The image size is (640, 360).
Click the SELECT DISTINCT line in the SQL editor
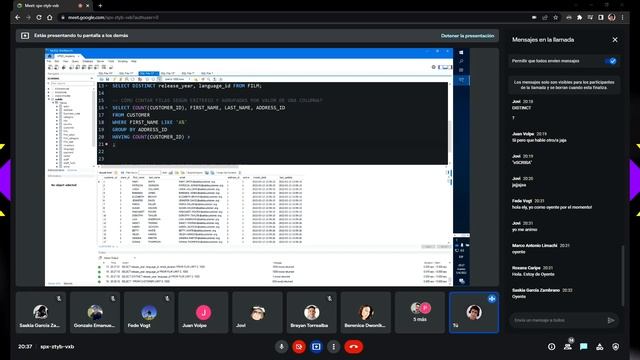[187, 86]
